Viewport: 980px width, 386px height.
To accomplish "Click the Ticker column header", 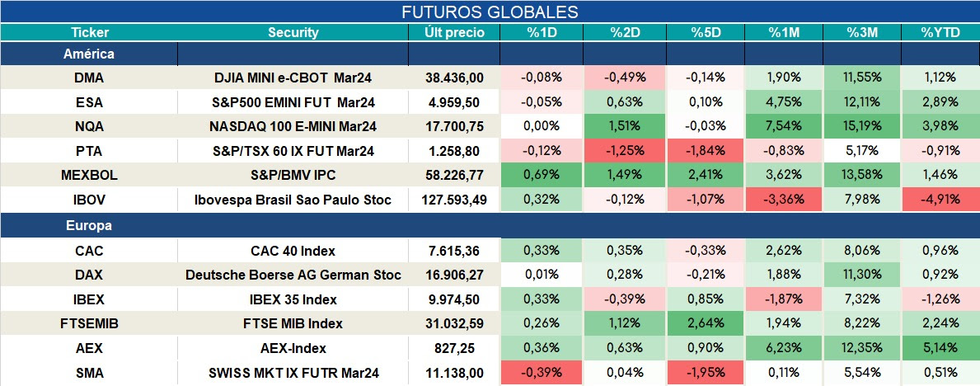I will 89,32.
